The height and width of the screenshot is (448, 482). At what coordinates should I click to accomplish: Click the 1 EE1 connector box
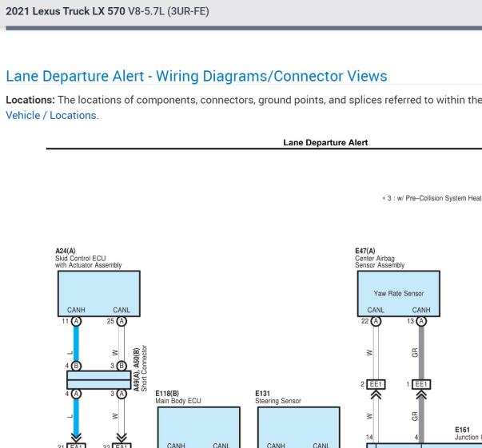[x=421, y=384]
